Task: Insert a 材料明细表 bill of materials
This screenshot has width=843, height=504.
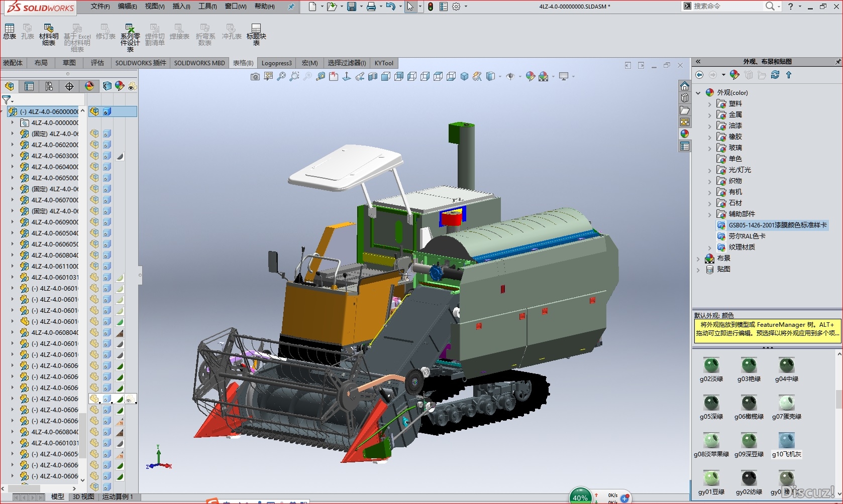Action: tap(49, 35)
